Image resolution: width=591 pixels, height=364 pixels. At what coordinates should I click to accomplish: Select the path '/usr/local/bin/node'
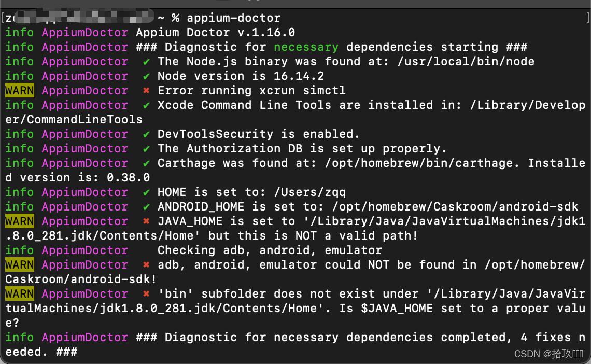(x=466, y=61)
